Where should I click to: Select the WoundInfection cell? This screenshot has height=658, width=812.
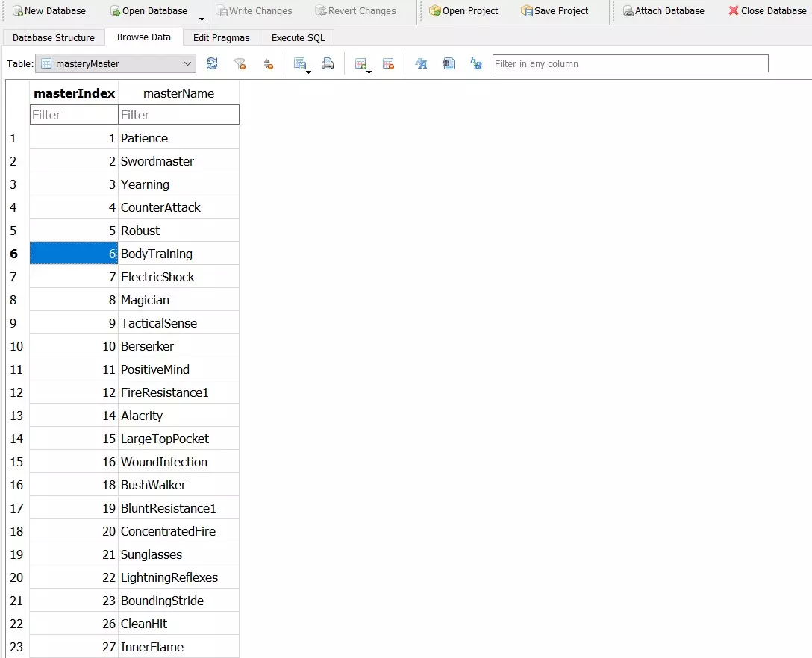[x=178, y=462]
